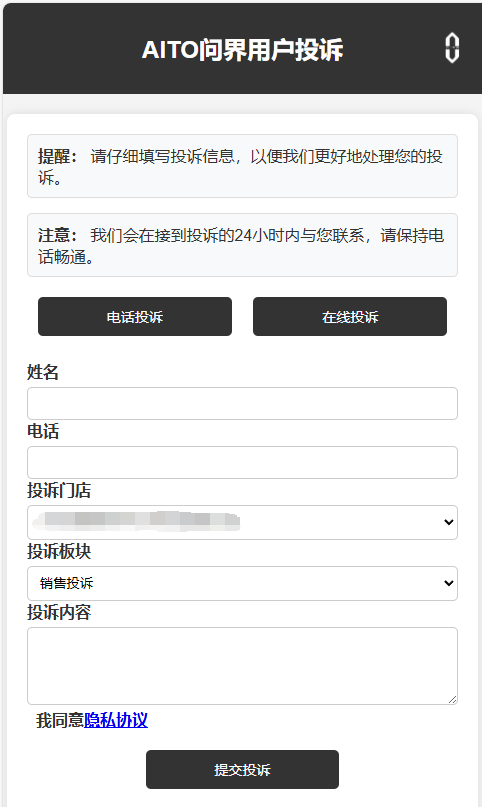This screenshot has width=482, height=807.
Task: Focus the 电话 number field
Action: coord(242,463)
